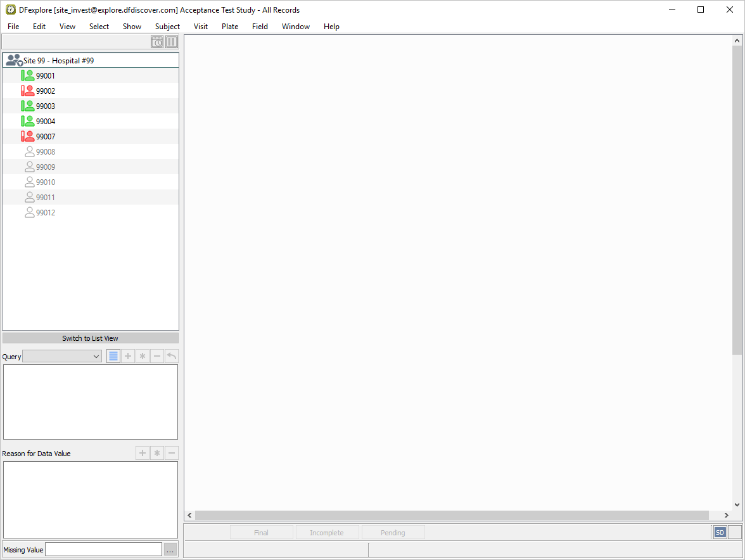The height and width of the screenshot is (560, 745).
Task: Click the Missing Value ellipsis button
Action: [170, 550]
